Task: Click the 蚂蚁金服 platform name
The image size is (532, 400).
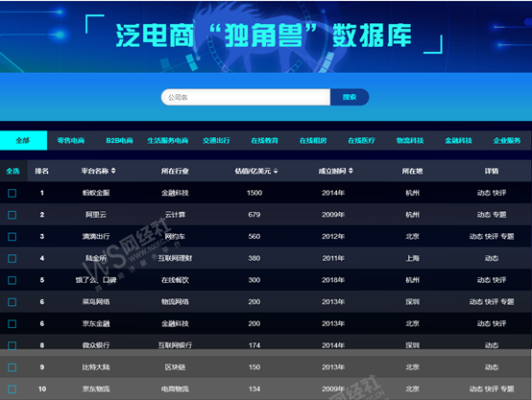Action: click(x=96, y=193)
